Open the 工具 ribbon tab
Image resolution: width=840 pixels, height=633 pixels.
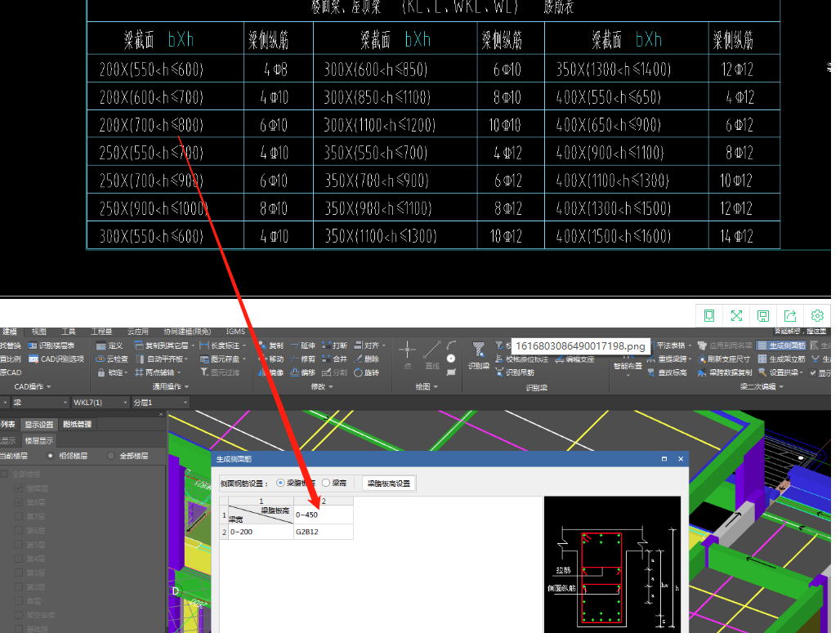(x=69, y=332)
